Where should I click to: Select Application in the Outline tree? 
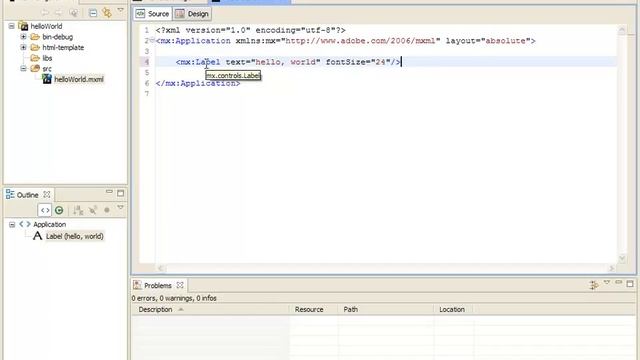[49, 224]
